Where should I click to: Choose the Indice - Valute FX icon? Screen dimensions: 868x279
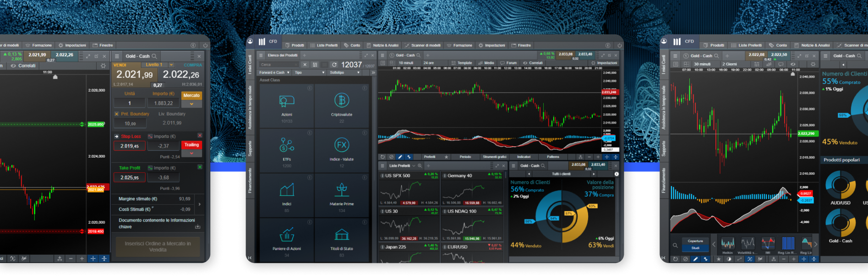pos(342,145)
